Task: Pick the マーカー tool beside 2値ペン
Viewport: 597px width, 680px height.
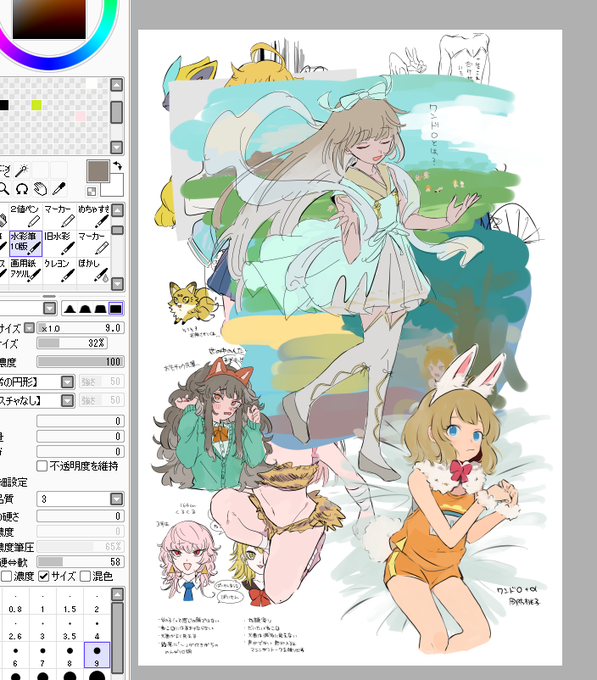Action: pos(59,216)
